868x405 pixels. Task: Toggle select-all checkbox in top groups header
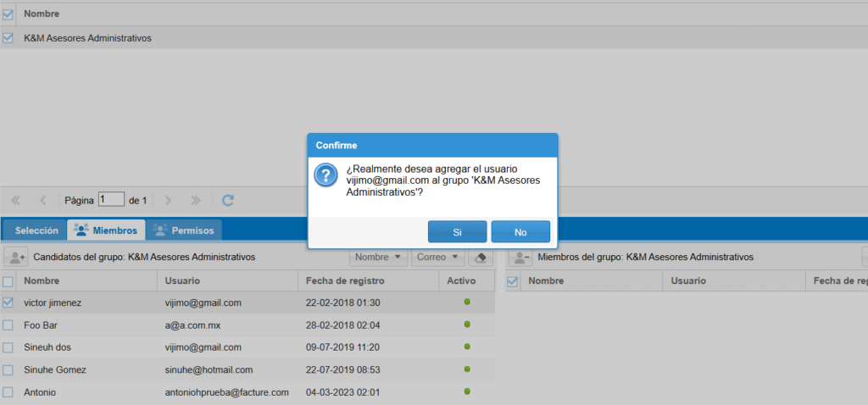pos(8,14)
